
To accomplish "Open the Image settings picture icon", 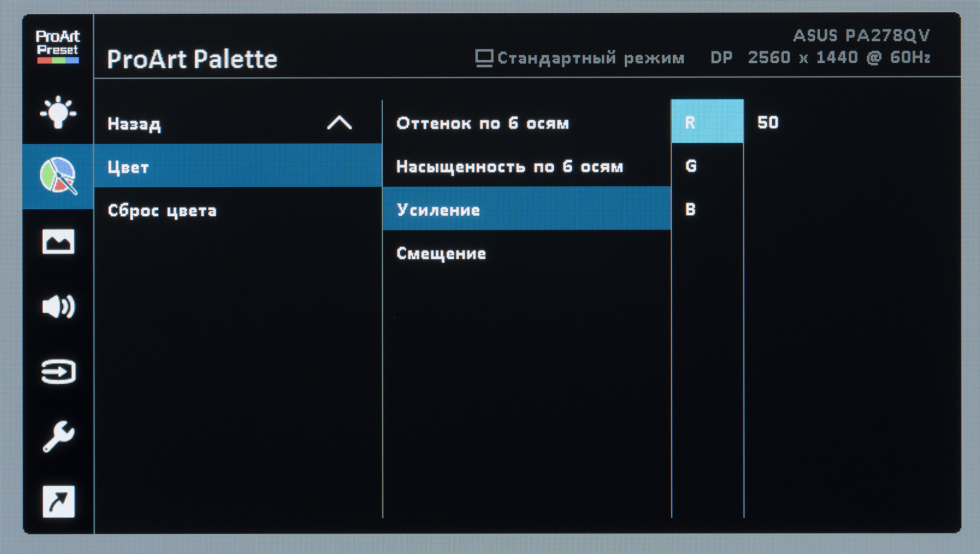I will 58,241.
